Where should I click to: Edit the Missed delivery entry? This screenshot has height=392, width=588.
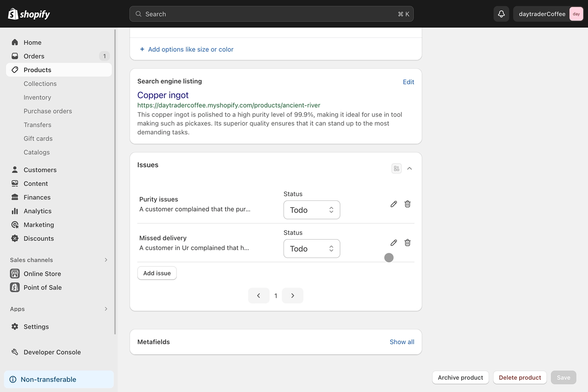393,243
